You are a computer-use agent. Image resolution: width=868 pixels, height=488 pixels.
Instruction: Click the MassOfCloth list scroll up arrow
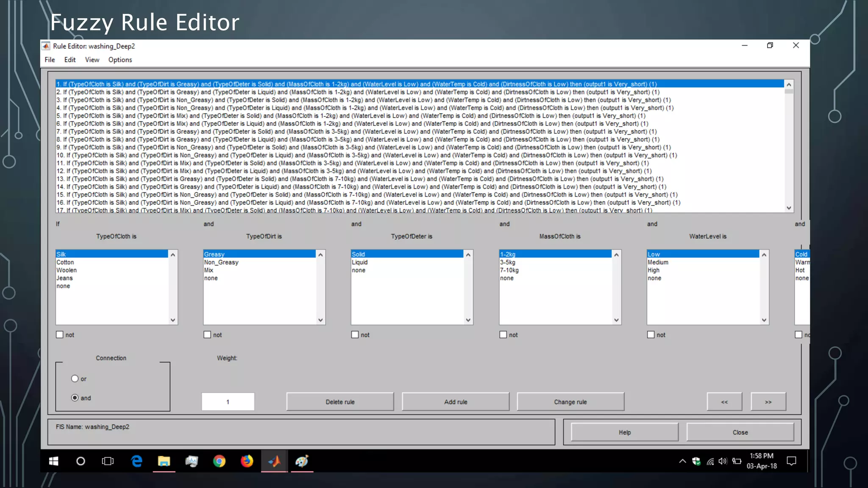click(616, 255)
